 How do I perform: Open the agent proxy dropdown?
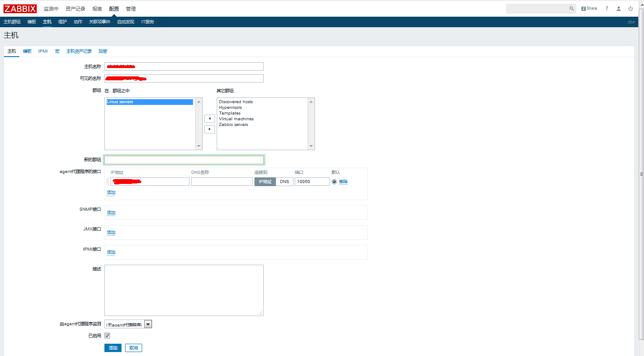pos(128,324)
